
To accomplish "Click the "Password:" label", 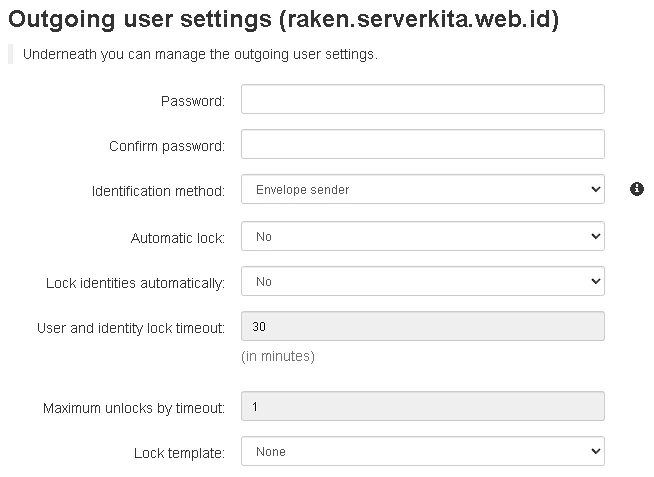I will click(x=192, y=101).
